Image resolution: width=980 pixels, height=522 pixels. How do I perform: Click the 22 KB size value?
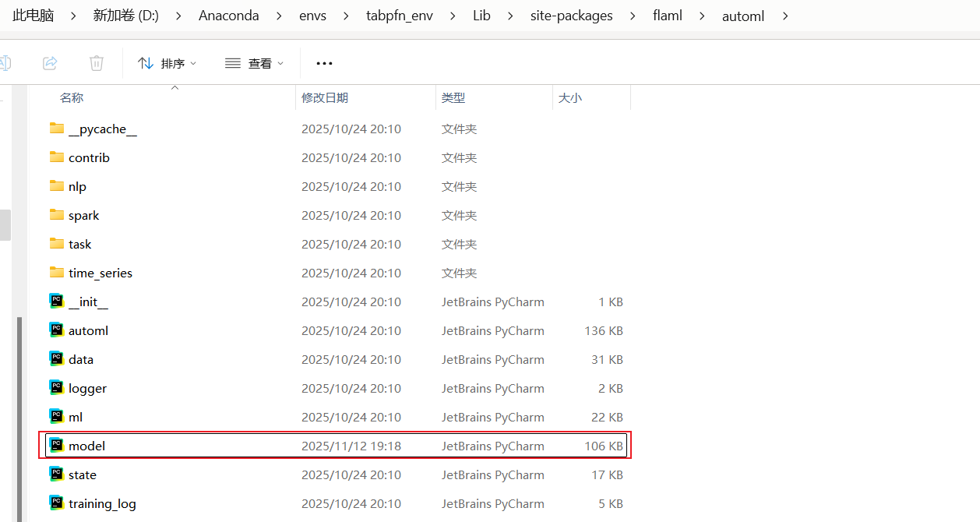[607, 417]
